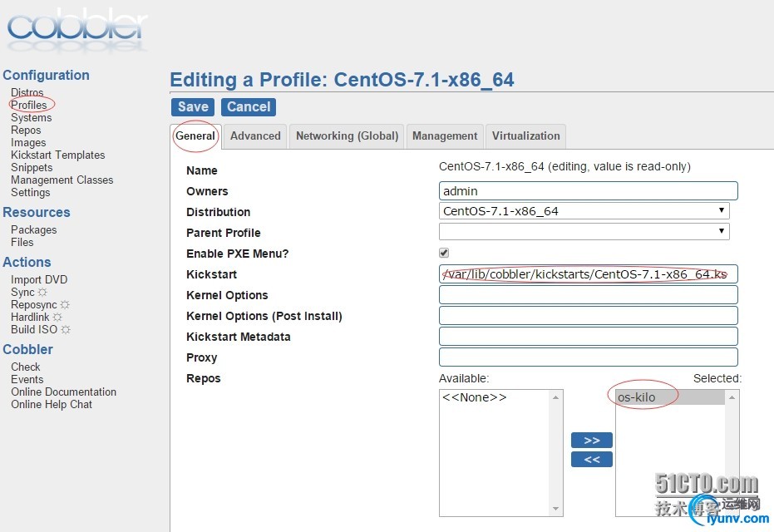Viewport: 774px width, 532px height.
Task: Open Online Documentation link
Action: (64, 392)
